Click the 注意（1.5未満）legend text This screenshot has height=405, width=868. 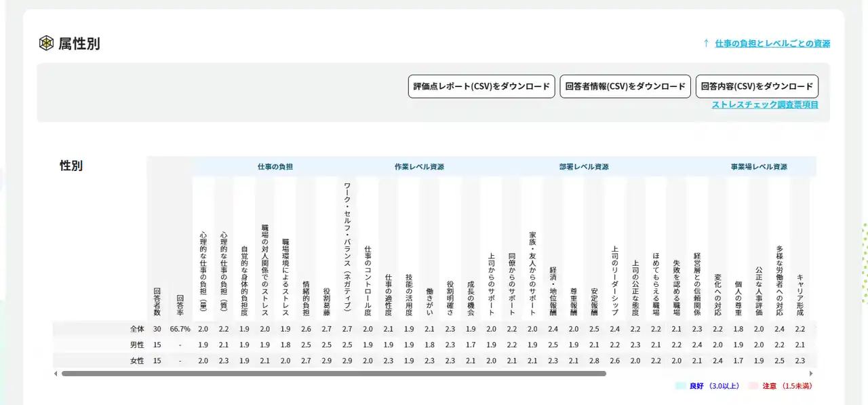[x=787, y=386]
